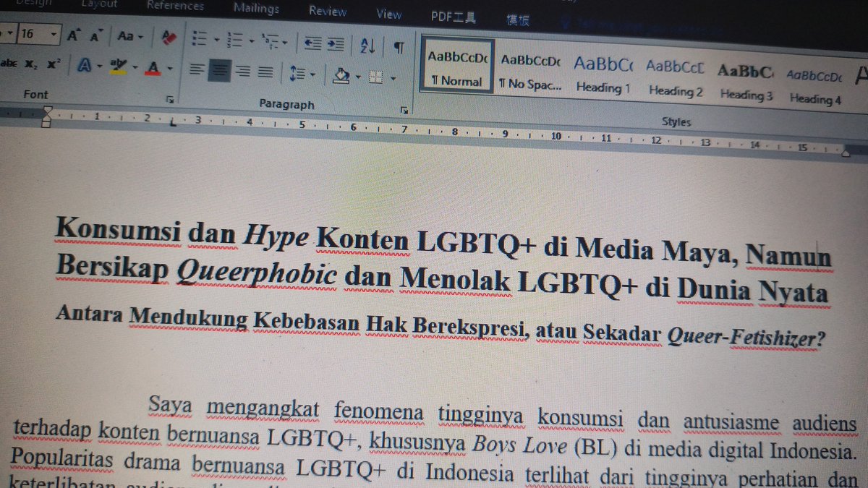Expand highlight color dropdown arrow

point(135,68)
